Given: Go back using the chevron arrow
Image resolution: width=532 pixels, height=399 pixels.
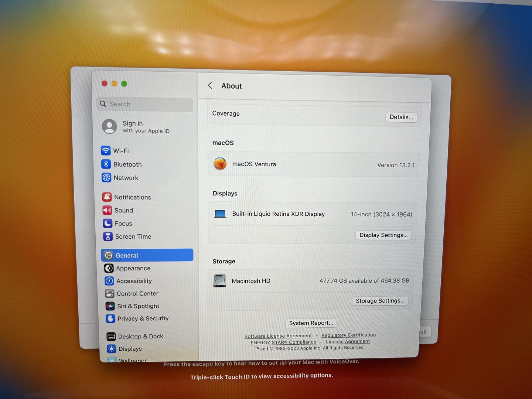Looking at the screenshot, I should (x=210, y=85).
